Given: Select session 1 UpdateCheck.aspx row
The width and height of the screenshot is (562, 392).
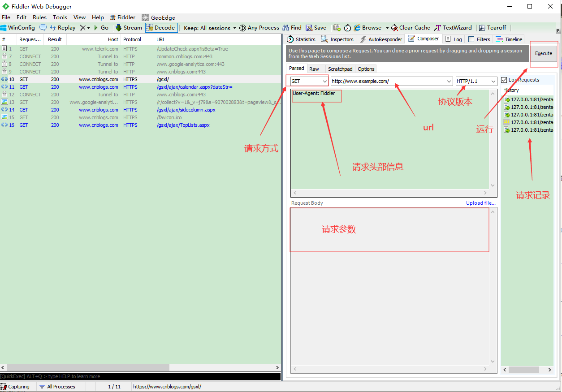Looking at the screenshot, I should coord(141,49).
